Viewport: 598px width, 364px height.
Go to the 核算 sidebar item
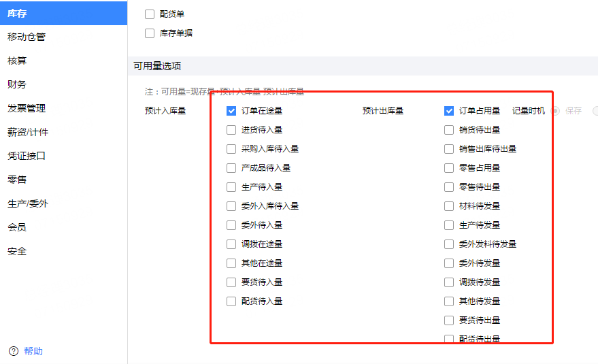[64, 61]
